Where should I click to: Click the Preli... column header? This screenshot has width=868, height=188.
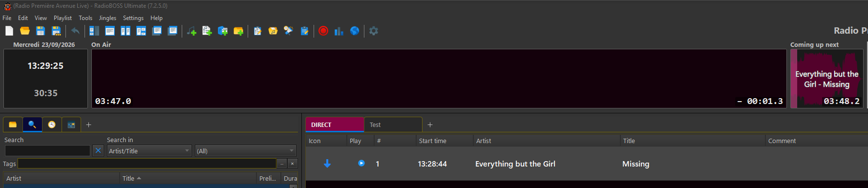[269, 178]
